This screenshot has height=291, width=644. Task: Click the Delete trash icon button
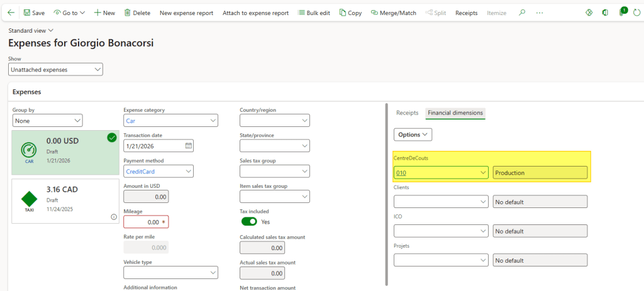(x=137, y=13)
